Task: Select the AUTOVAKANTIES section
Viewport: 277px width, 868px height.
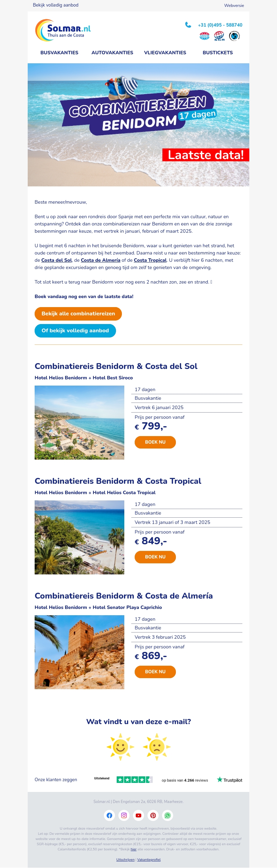Action: click(112, 53)
